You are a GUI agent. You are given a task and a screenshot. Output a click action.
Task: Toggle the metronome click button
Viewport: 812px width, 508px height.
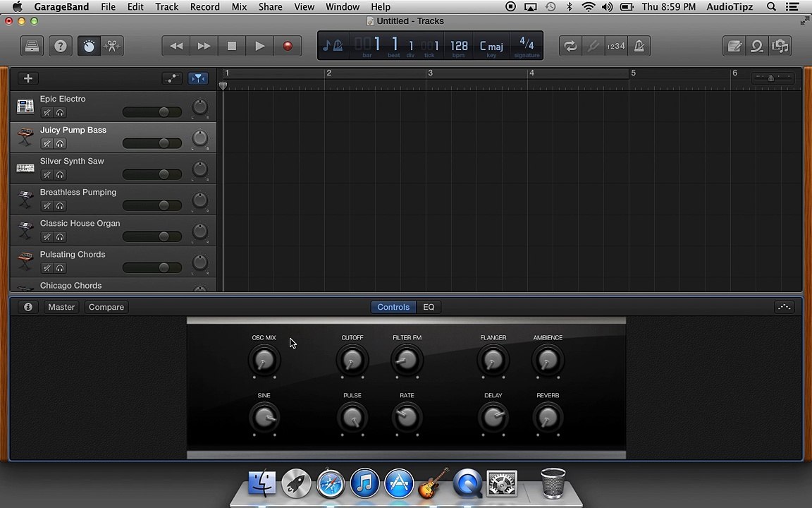pos(639,46)
